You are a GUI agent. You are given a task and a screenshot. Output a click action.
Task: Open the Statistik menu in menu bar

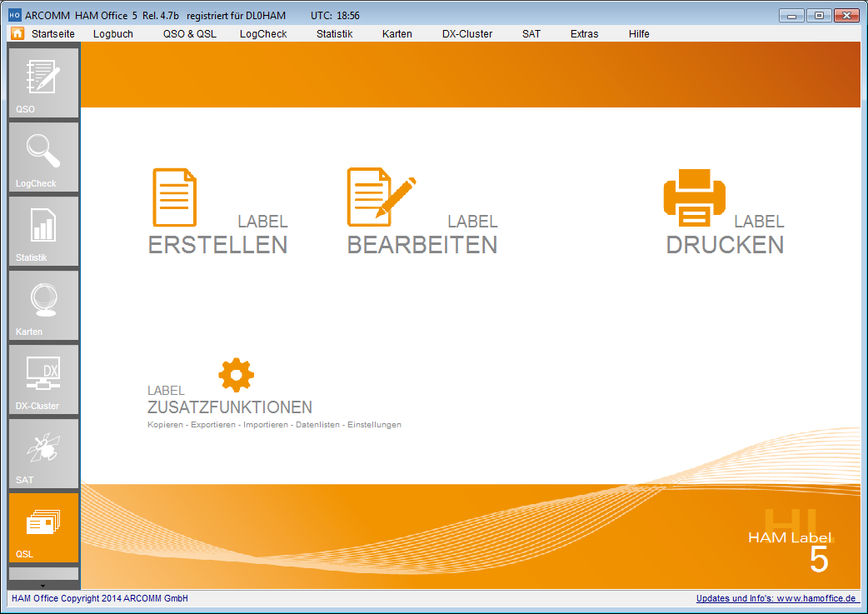pos(334,34)
